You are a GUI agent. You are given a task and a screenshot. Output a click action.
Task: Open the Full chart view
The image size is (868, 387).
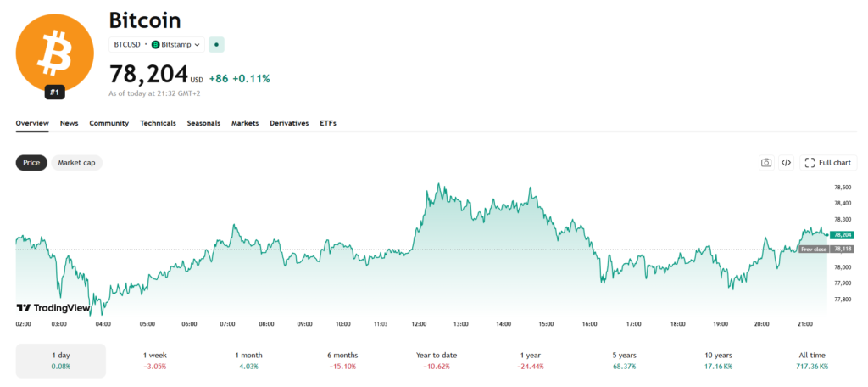click(x=828, y=162)
